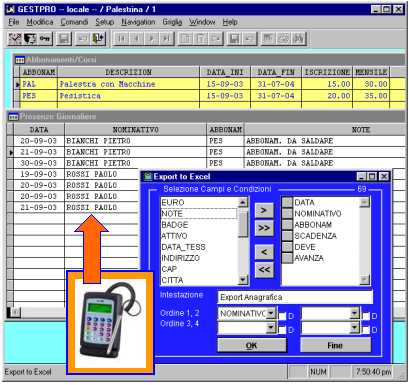Click the first record navigation icon
This screenshot has height=385, width=409.
coord(121,39)
